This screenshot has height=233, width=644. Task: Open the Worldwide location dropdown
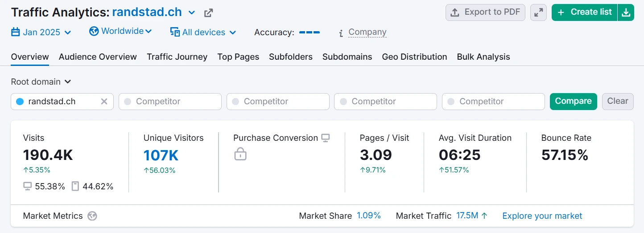(120, 31)
